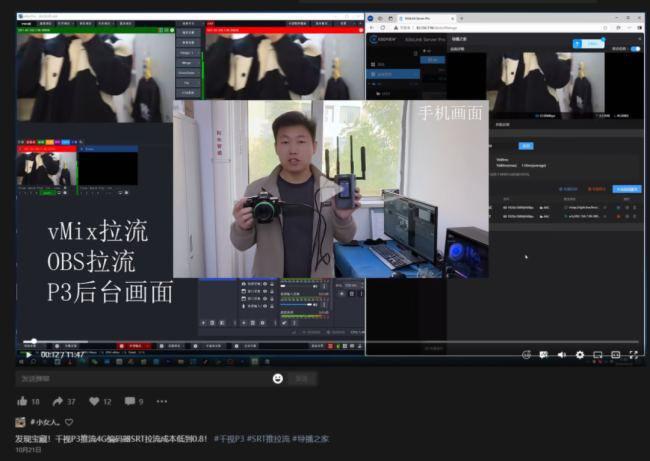Toggle widescreen mode icon beside settings gear
Viewport: 650px width, 461px height.
pos(598,355)
